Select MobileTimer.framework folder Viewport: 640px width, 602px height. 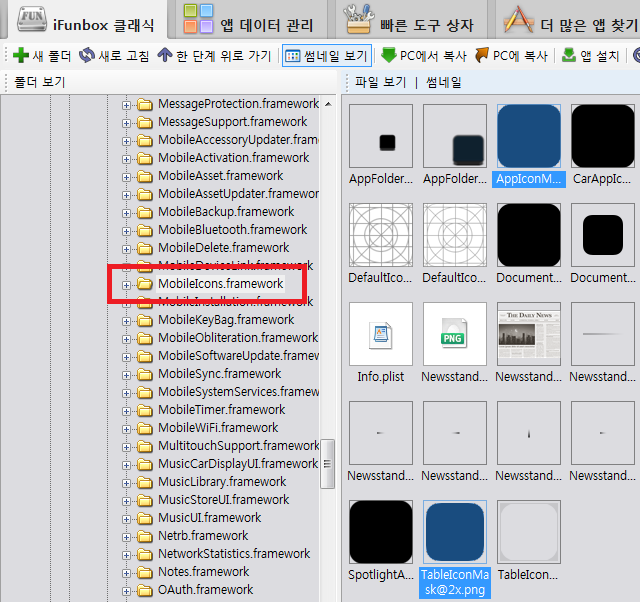pyautogui.click(x=222, y=409)
